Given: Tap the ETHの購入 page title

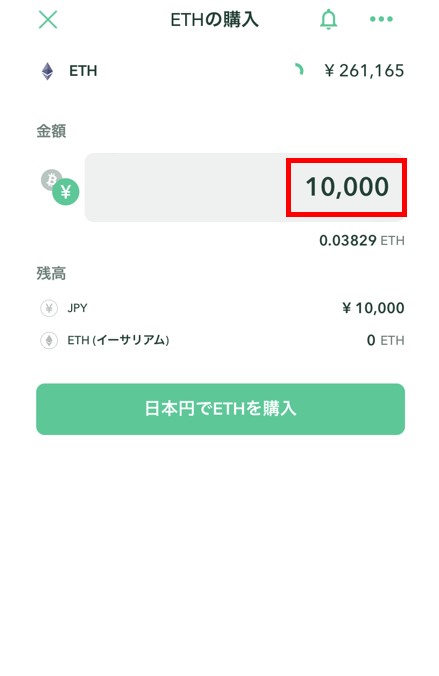Looking at the screenshot, I should tap(214, 20).
